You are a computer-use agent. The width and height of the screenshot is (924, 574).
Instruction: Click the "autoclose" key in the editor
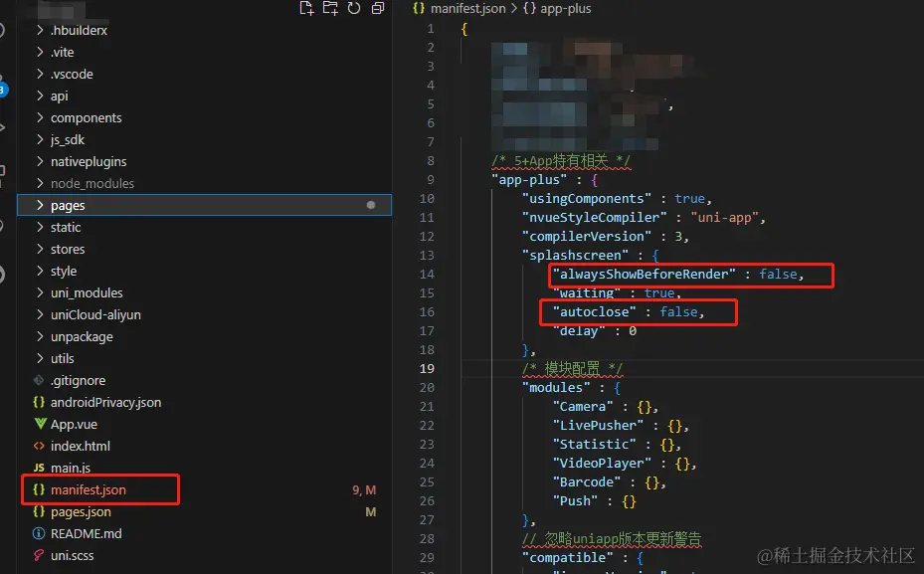(594, 311)
